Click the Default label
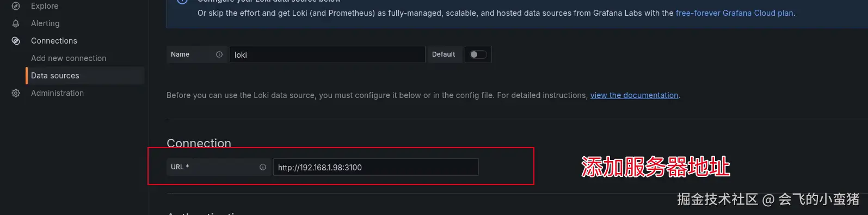This screenshot has height=215, width=868. pyautogui.click(x=444, y=54)
